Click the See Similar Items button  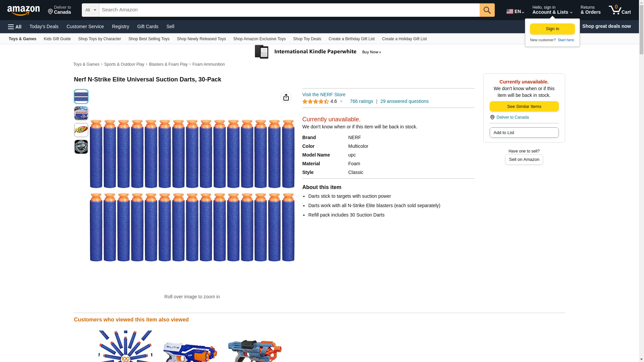pos(524,107)
